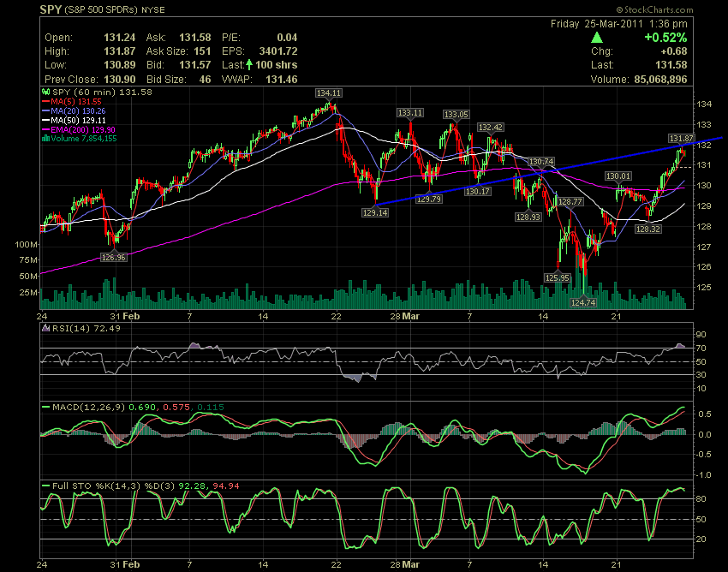This screenshot has height=572, width=728.
Task: Click the Prev Close value 130.90
Action: tap(120, 80)
